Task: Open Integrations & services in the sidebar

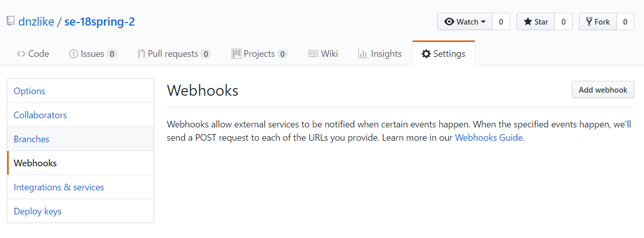Action: (x=80, y=187)
